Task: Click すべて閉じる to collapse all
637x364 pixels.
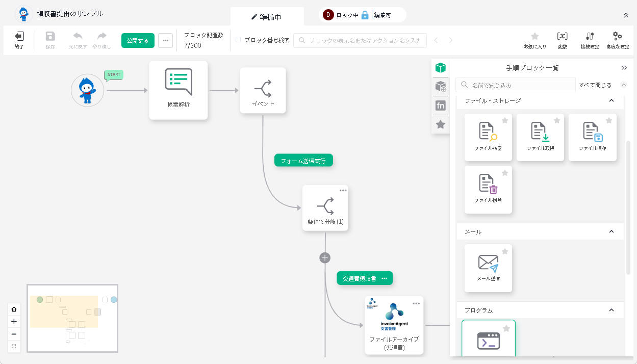Action: 595,85
